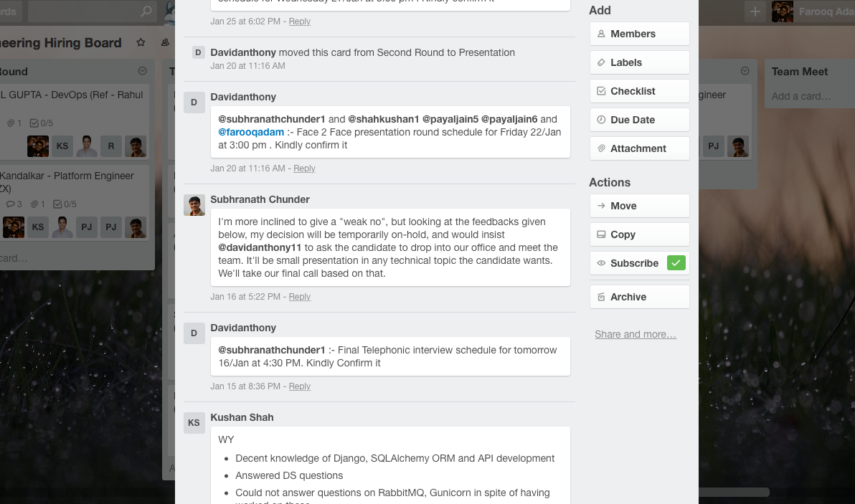
Task: Click the plus create icon in header
Action: tap(755, 11)
